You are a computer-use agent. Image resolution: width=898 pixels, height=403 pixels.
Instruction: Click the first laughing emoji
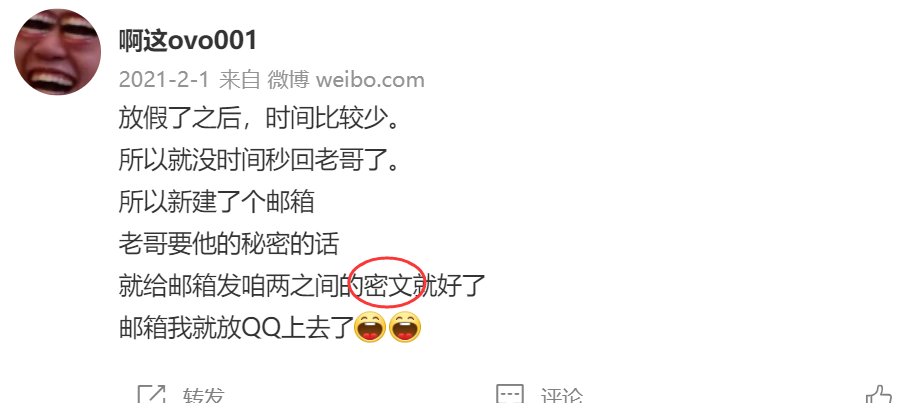370,327
